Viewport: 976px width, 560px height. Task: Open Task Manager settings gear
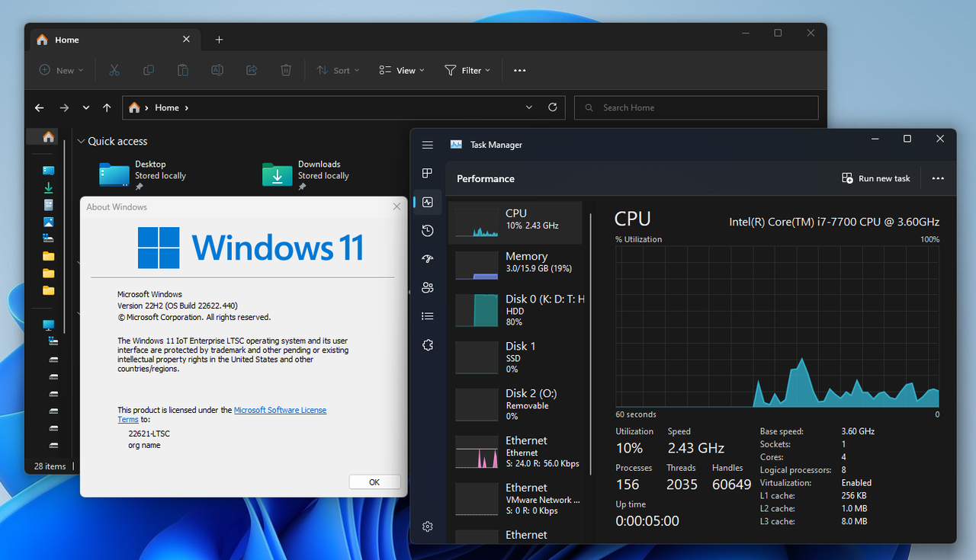click(427, 526)
